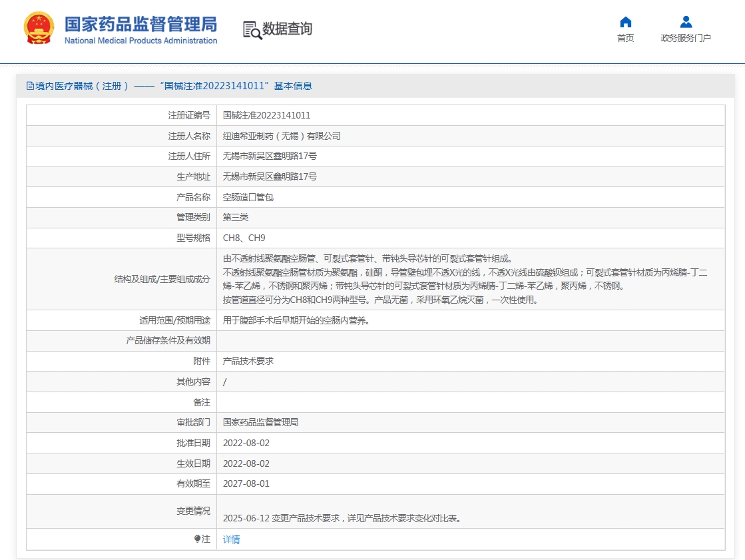Screen dimensions: 745x560
Task: Open the 数据查询 search icon
Action: tap(252, 30)
